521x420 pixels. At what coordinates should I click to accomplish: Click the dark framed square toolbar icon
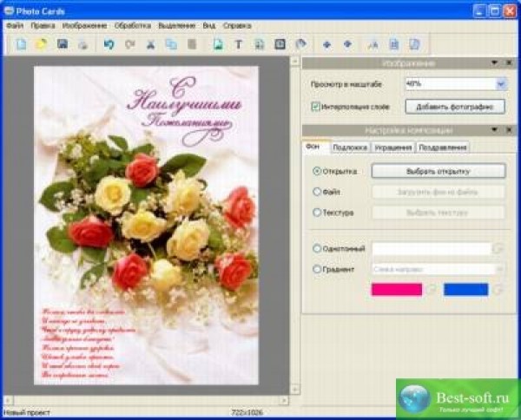[280, 44]
